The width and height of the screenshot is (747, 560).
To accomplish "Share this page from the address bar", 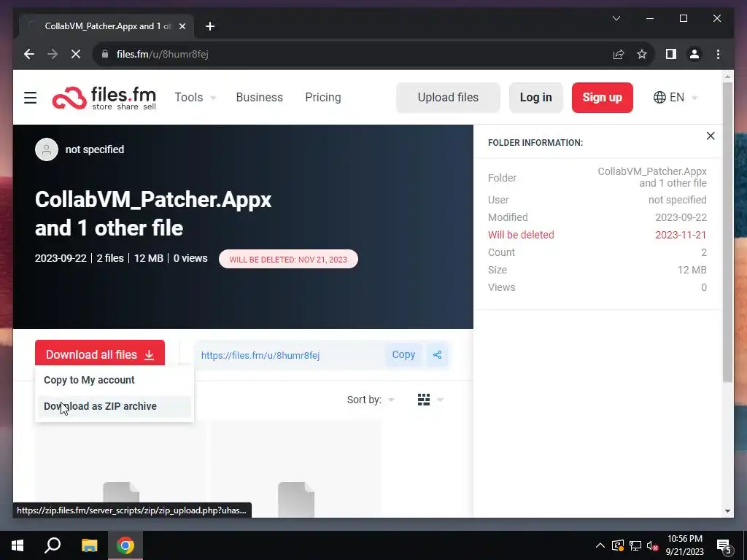I will click(619, 54).
